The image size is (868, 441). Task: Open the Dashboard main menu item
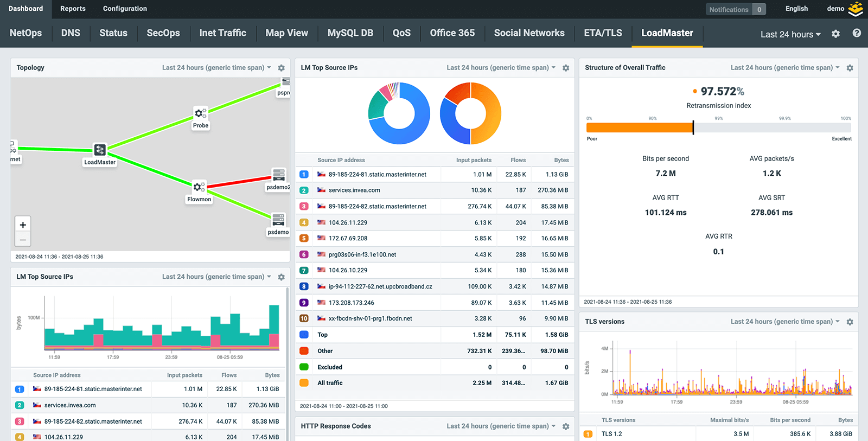pos(25,9)
